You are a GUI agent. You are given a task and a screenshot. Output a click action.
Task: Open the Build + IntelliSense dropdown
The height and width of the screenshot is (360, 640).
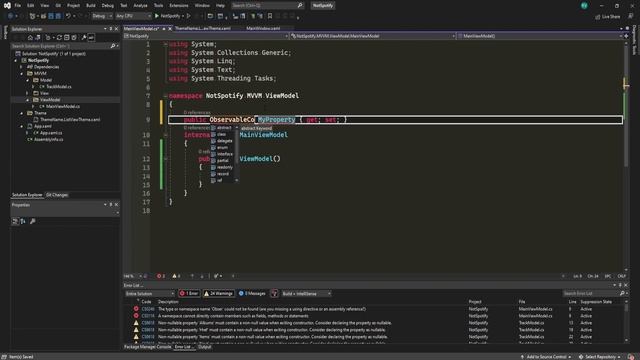point(306,293)
